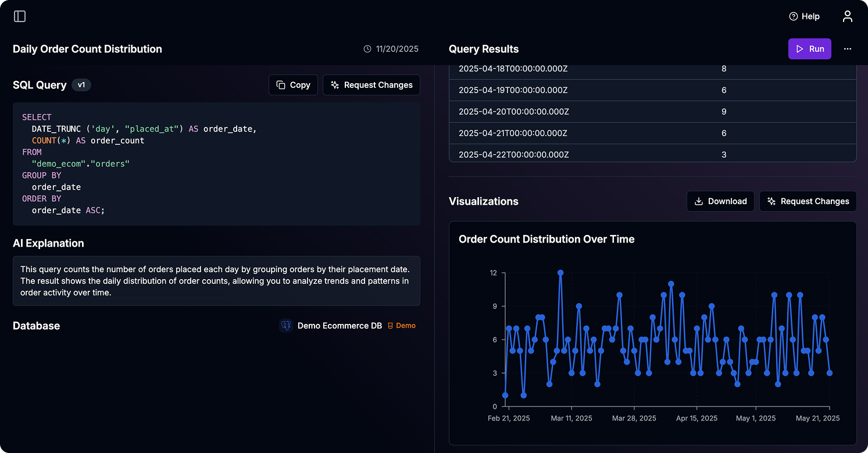Viewport: 868px width, 453px height.
Task: Select the 2025-04-20 row in Query Results
Action: 651,111
